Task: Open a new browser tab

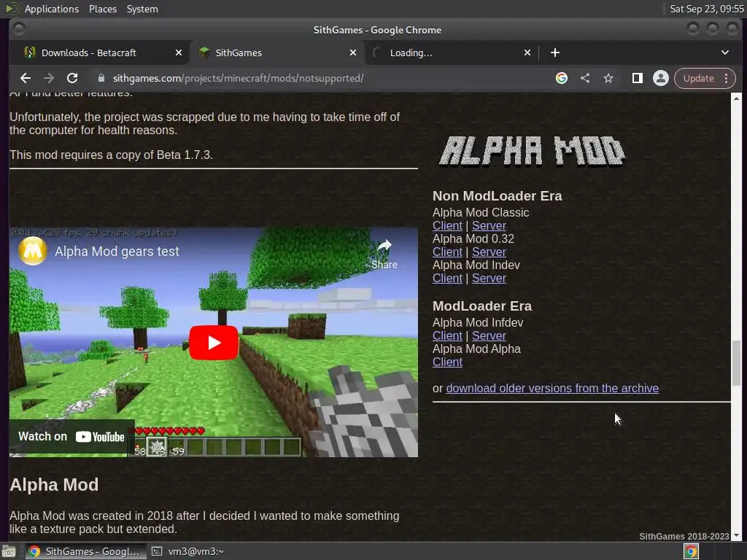Action: tap(555, 52)
